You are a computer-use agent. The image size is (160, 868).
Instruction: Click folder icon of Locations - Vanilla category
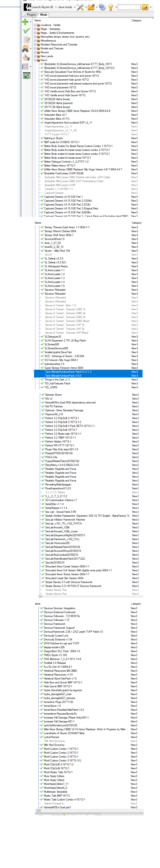38,25
